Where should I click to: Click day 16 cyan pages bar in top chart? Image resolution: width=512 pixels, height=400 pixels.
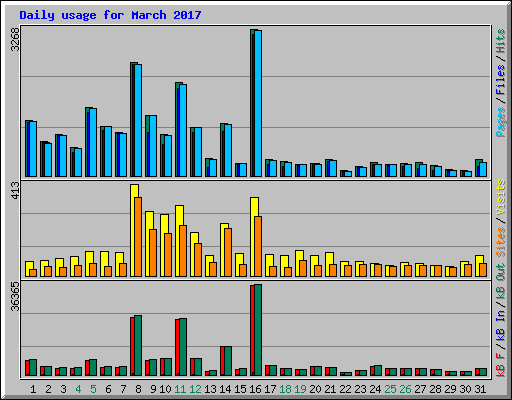(x=258, y=103)
